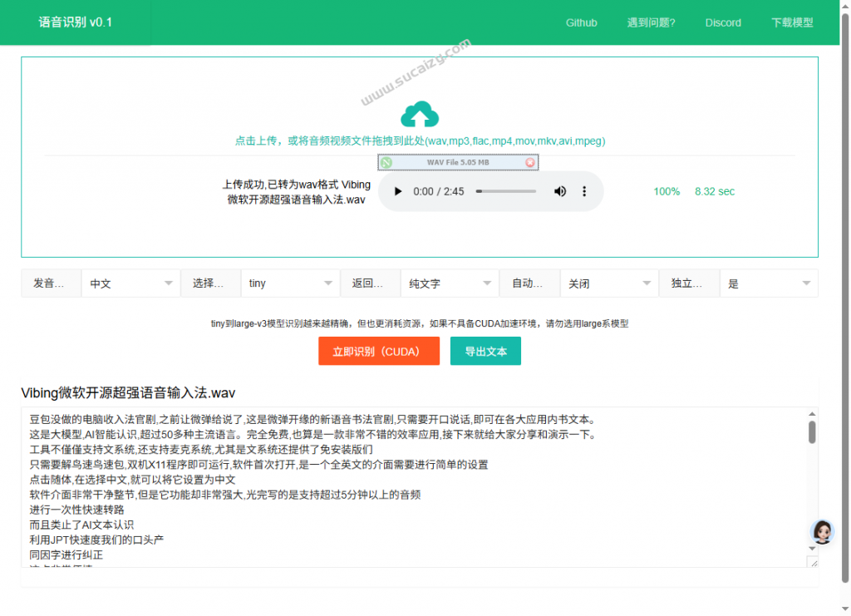Open the 关闭 auto setting dropdown
This screenshot has height=616, width=851.
pos(609,283)
